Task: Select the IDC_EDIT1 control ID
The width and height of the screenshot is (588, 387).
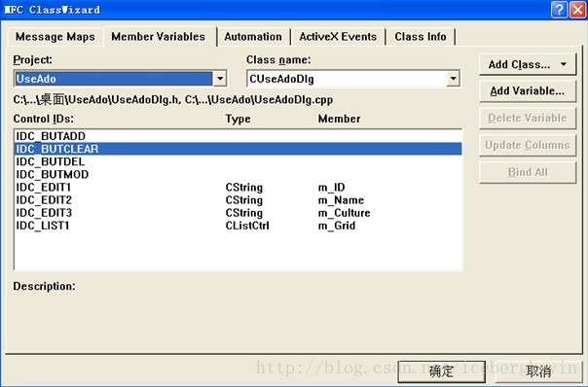Action: coord(44,187)
